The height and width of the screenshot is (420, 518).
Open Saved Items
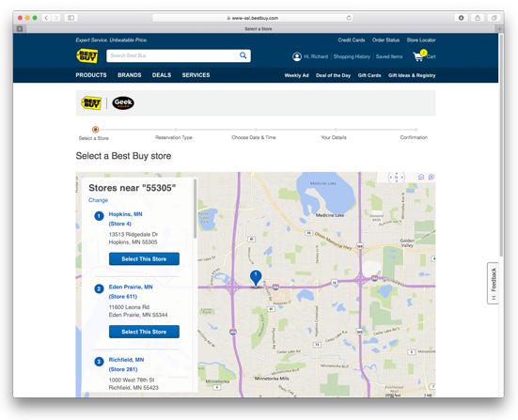point(389,56)
